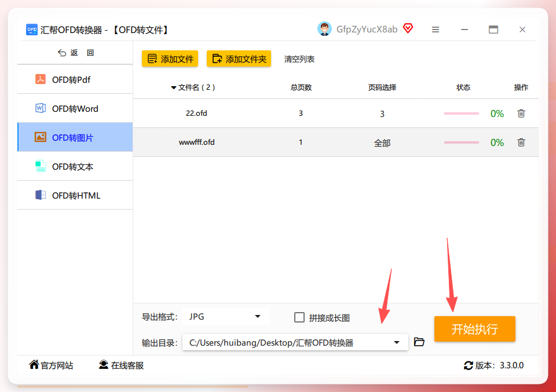Click the red VIP diamond icon
The width and height of the screenshot is (556, 392).
click(x=408, y=28)
